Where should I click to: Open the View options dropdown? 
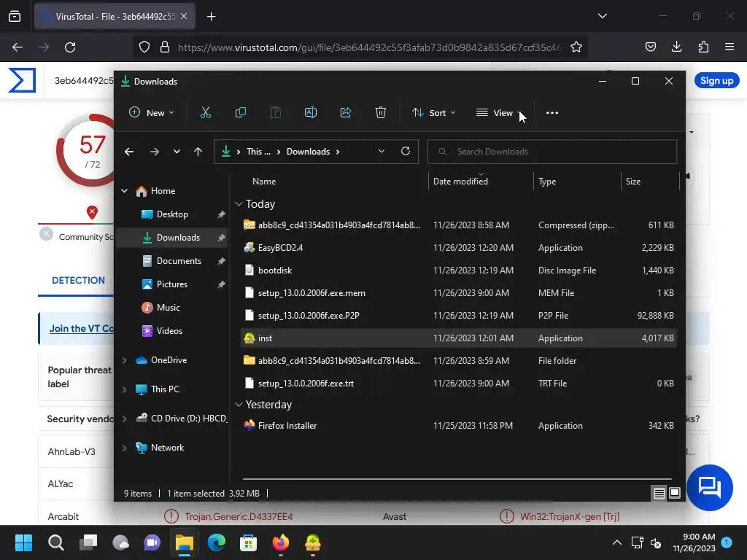point(500,113)
